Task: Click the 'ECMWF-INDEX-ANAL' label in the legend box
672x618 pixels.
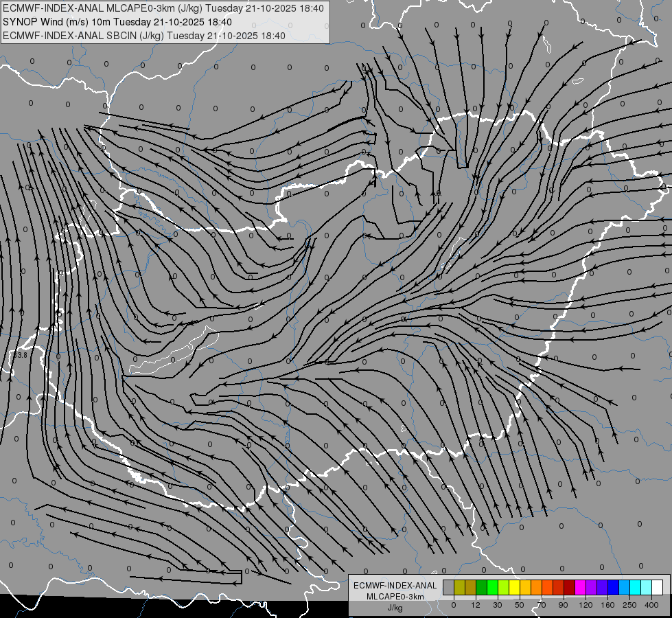Action: (395, 586)
